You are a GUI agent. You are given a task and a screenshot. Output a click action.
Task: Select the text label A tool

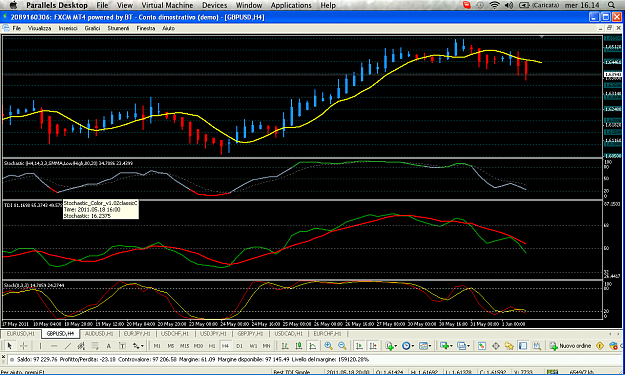108,346
